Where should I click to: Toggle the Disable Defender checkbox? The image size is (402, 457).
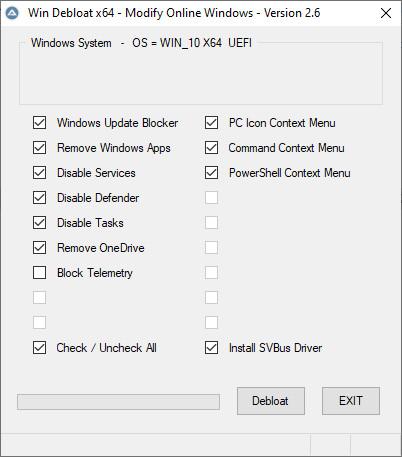40,198
